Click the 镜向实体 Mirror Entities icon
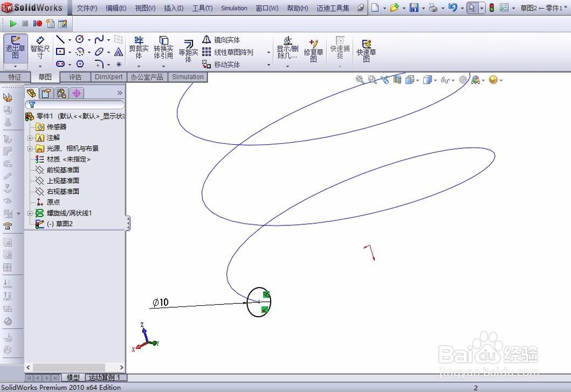Screen dimensions: 571x392 (x=220, y=40)
